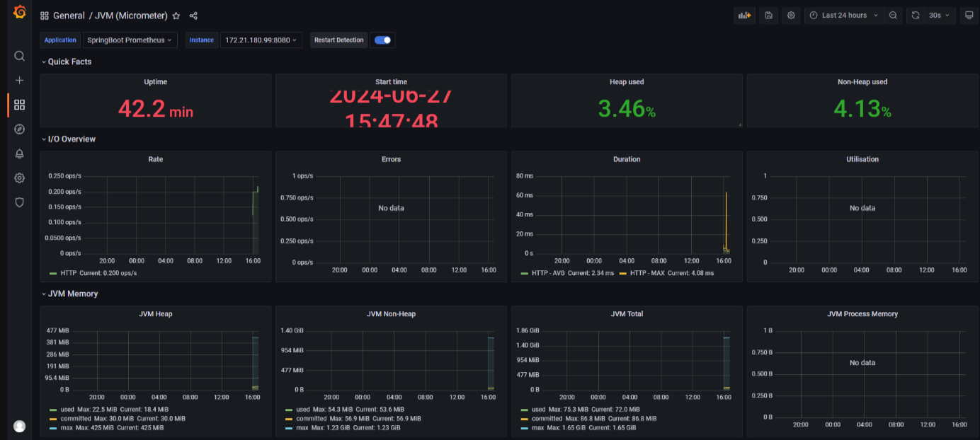Cycle view mode with the monitor icon
Screen dimensions: 980x440
969,16
